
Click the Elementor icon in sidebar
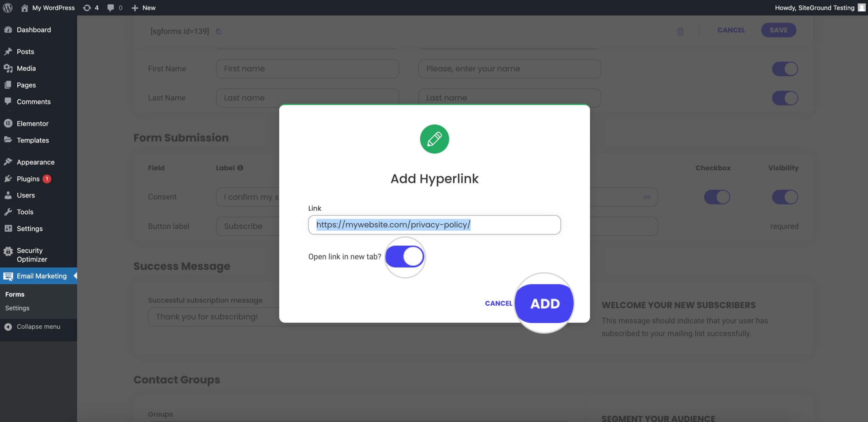click(8, 123)
